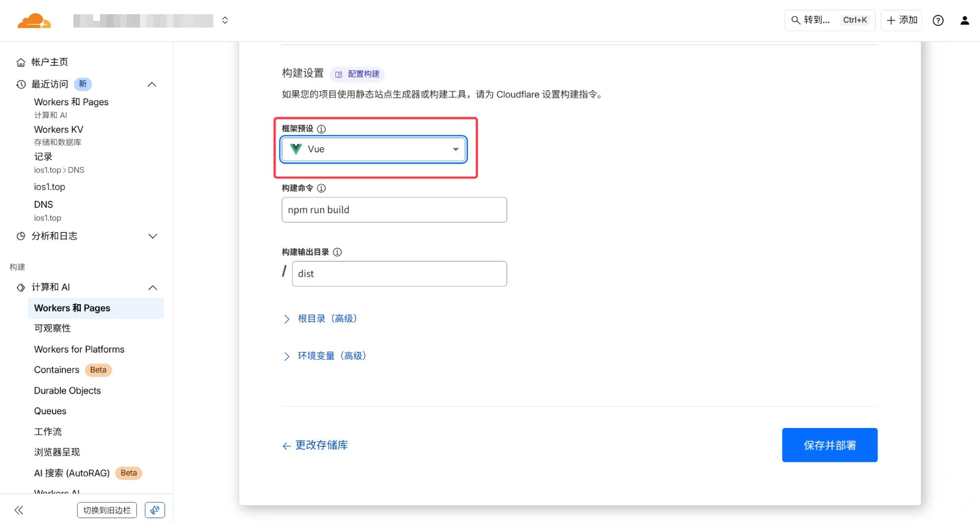Open the help question mark icon

pyautogui.click(x=938, y=20)
